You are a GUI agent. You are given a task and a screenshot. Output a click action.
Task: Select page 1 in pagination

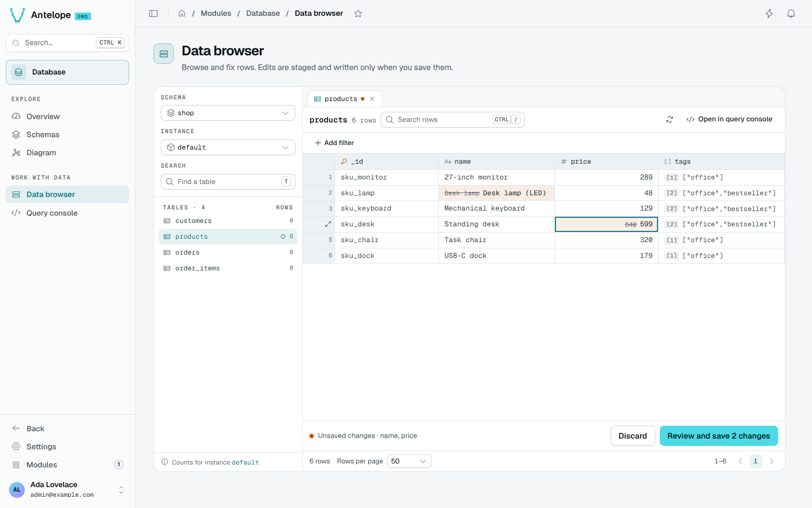[756, 461]
